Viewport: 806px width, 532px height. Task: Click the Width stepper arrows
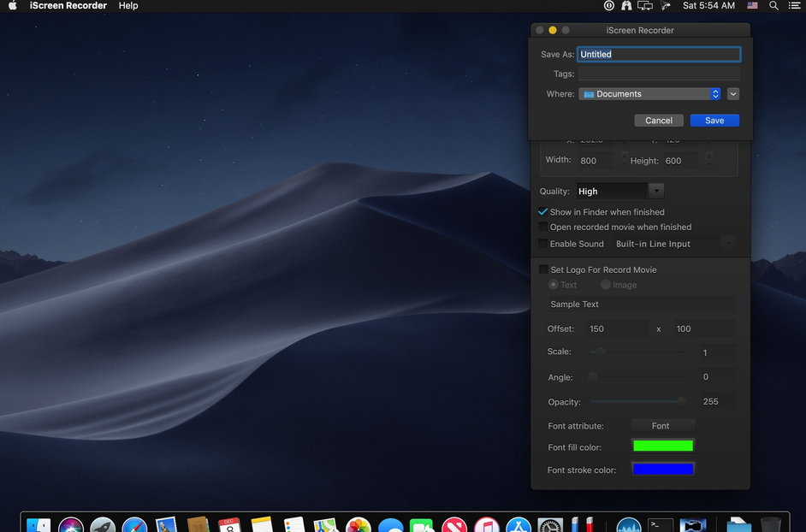point(624,160)
